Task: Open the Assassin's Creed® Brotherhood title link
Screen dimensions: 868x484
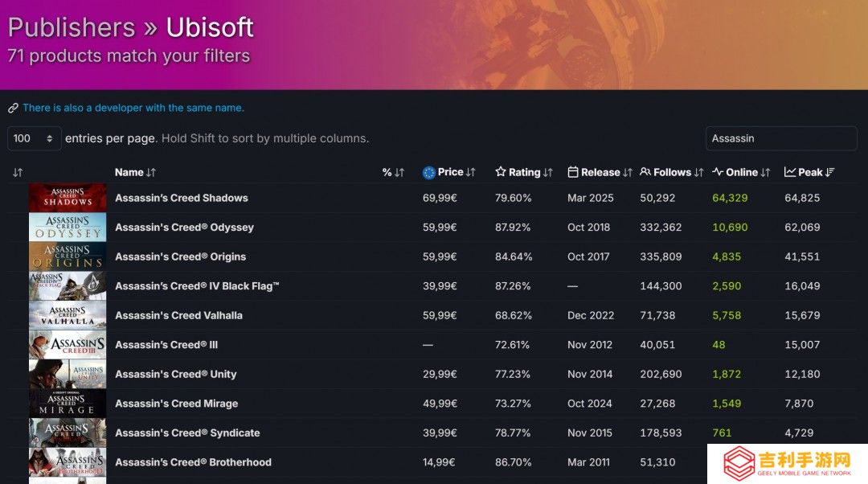Action: pyautogui.click(x=193, y=461)
